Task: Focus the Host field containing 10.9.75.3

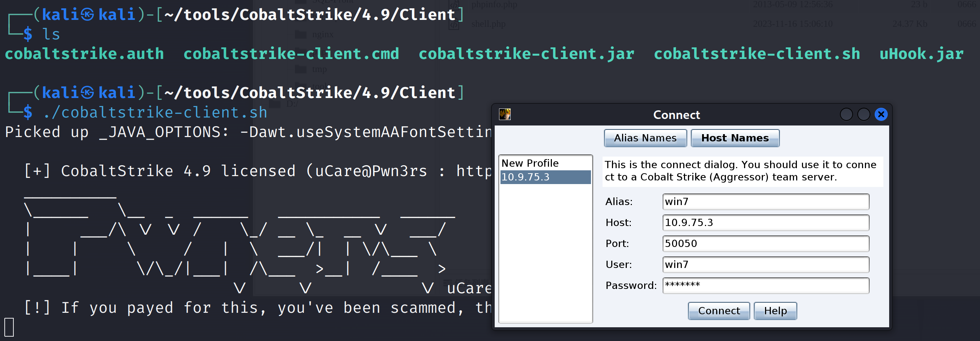Action: click(765, 223)
